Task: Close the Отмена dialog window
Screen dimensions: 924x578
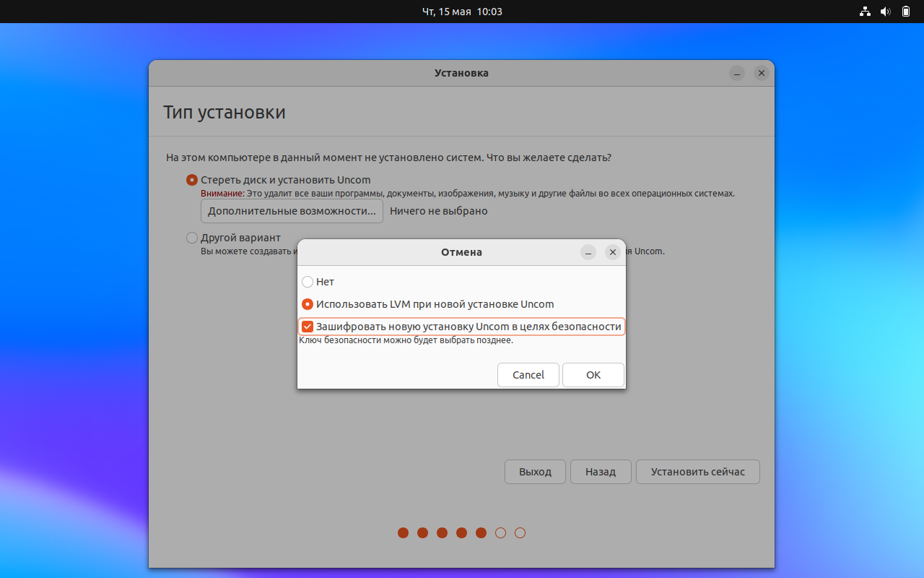Action: point(613,252)
